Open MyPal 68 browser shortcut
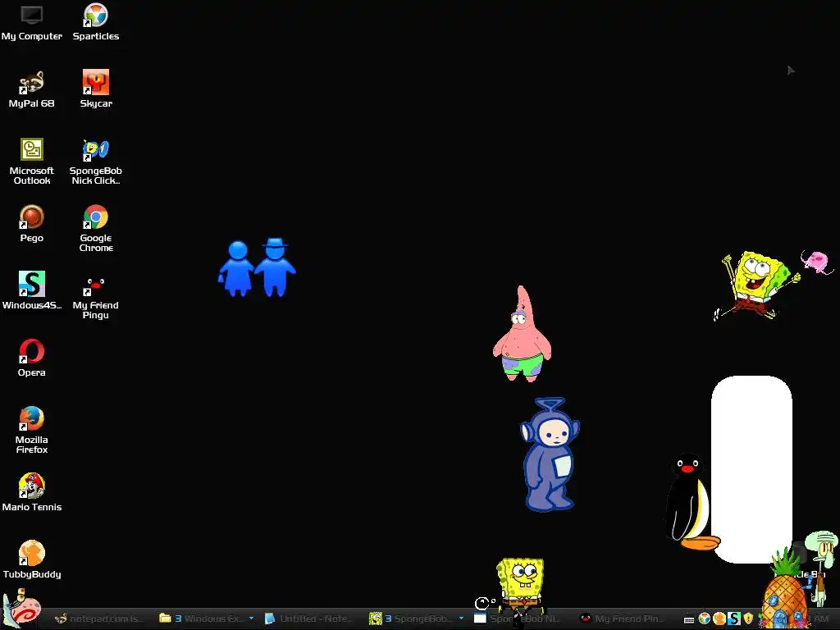 tap(32, 89)
